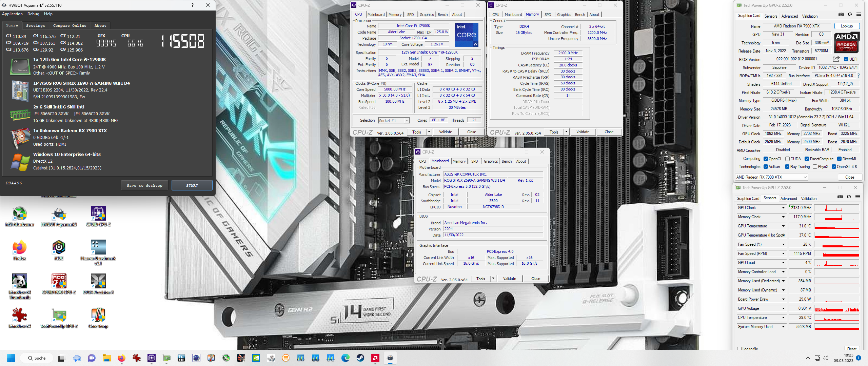Toggle the DirectCompute checkbox
Screen dimensions: 868x366
807,159
